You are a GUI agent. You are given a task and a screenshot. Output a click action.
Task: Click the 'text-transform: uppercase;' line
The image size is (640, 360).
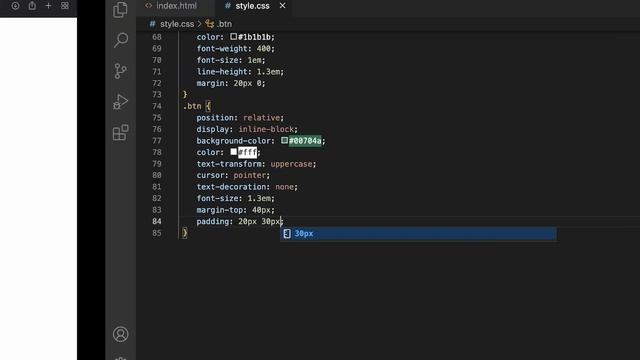(x=256, y=164)
